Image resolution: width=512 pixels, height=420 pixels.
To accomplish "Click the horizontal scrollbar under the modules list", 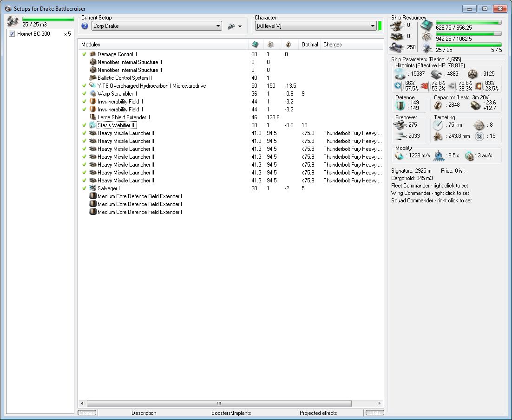I will pos(219,403).
